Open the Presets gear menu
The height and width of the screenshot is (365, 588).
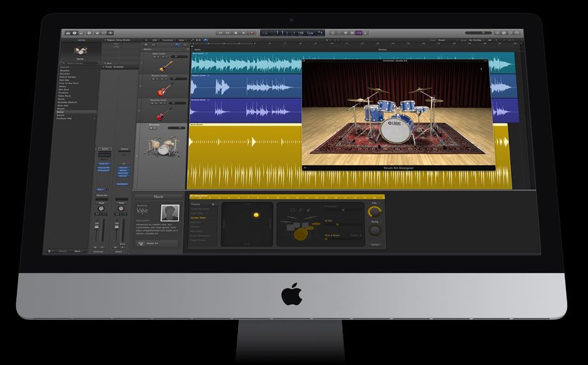tap(214, 204)
